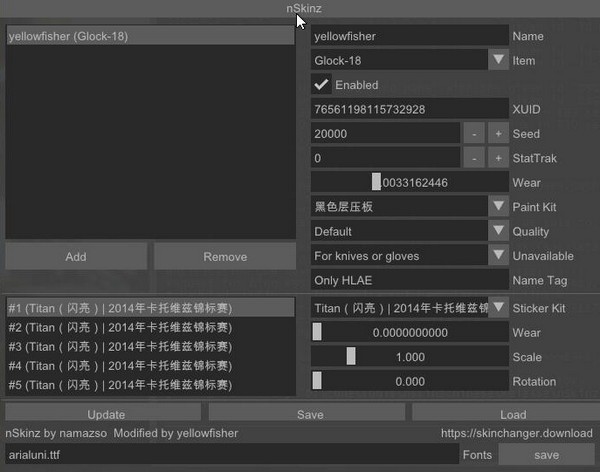Click the Update button
Image resolution: width=600 pixels, height=472 pixels.
click(103, 413)
